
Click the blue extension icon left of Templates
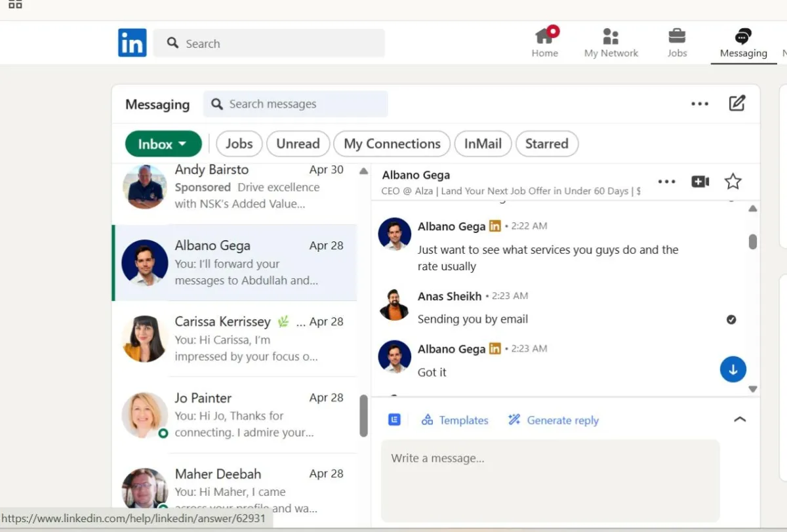[x=394, y=420]
